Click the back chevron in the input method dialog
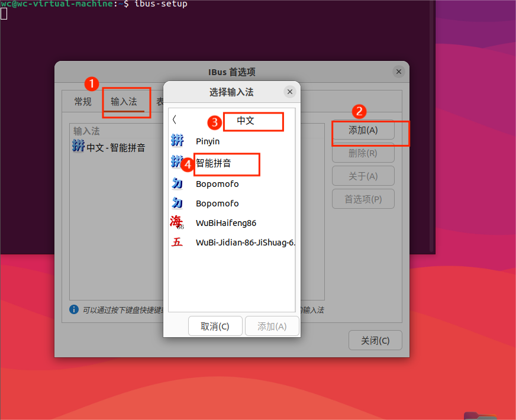The width and height of the screenshot is (516, 420). point(174,118)
